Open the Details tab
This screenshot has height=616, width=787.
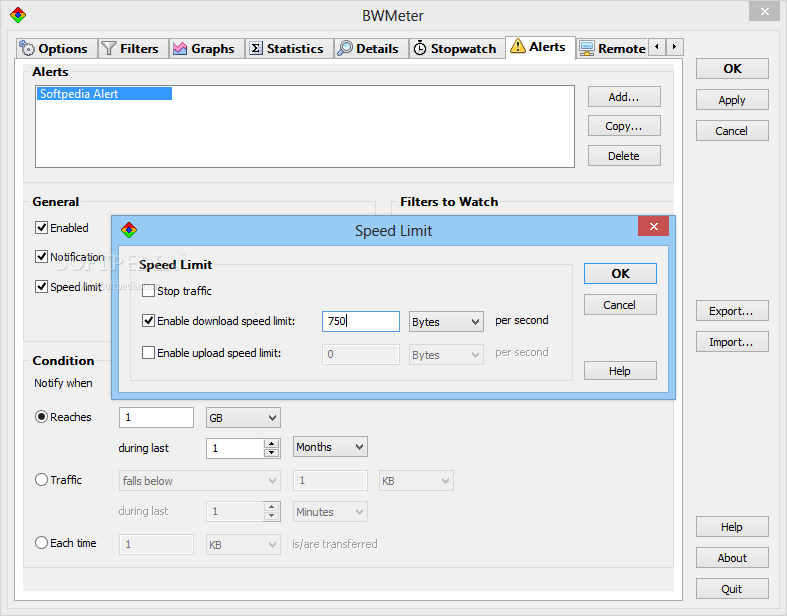click(x=371, y=49)
